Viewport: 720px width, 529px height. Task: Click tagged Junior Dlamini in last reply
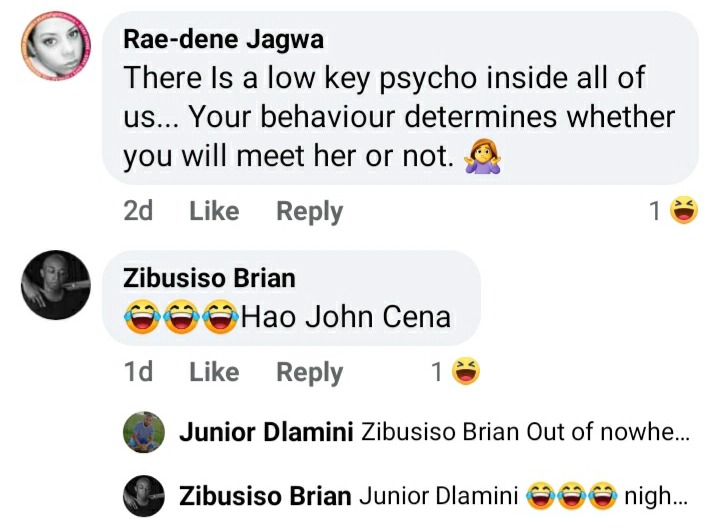pyautogui.click(x=439, y=496)
